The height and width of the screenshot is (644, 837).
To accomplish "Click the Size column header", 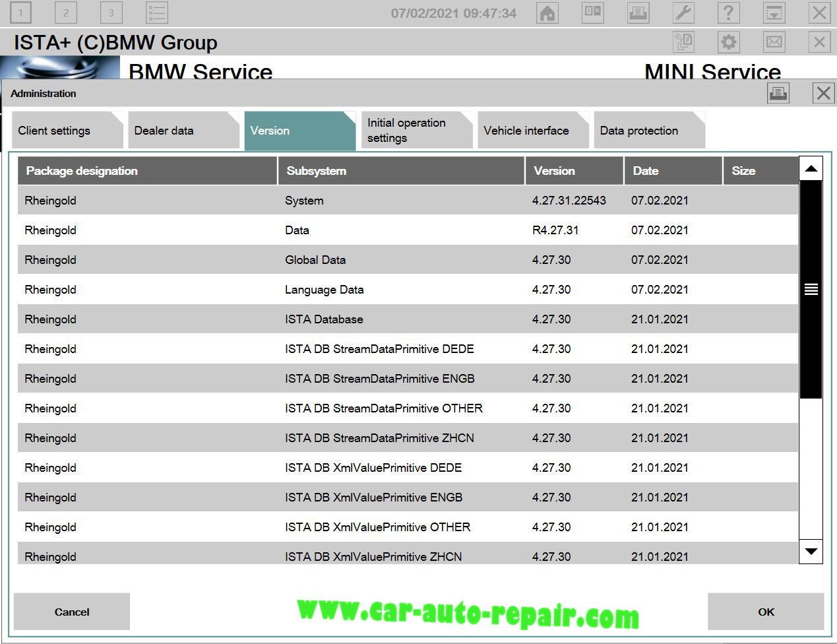I will [x=760, y=171].
